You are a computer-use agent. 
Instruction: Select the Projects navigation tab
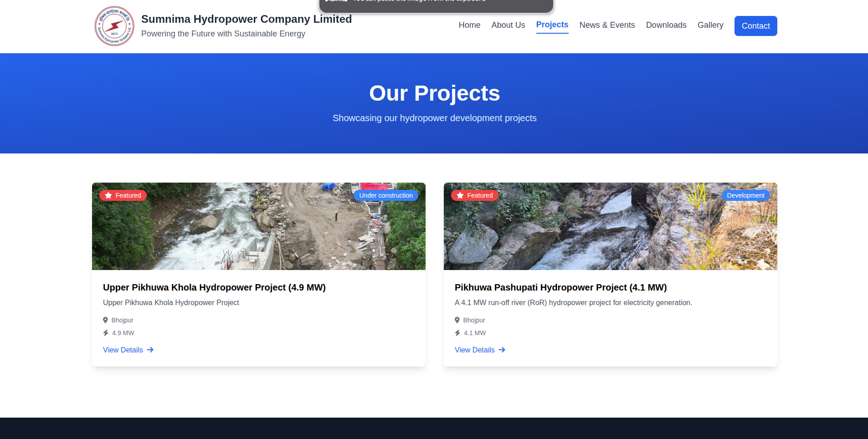(552, 25)
